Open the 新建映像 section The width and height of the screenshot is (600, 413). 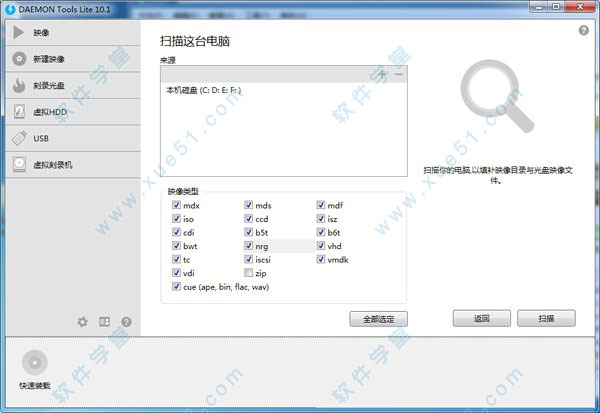[x=73, y=59]
